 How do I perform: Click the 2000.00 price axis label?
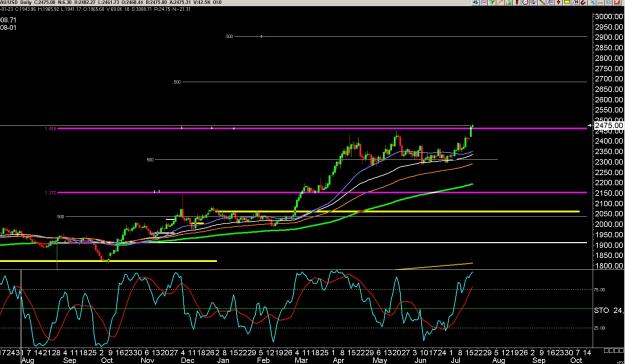pyautogui.click(x=609, y=224)
